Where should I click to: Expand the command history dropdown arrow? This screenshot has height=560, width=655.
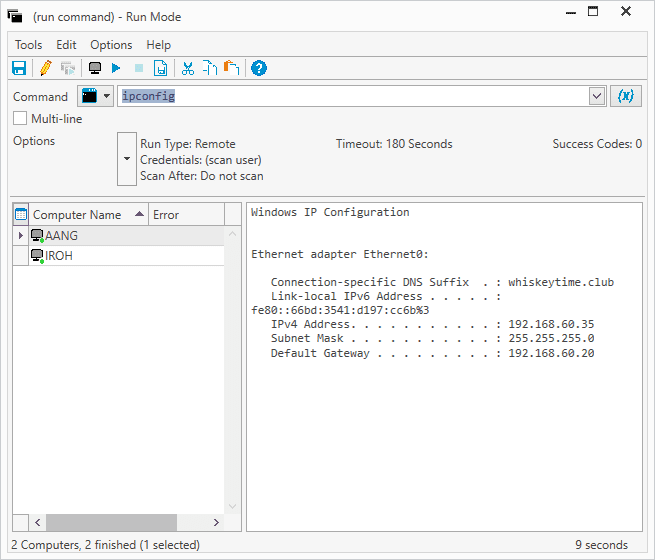(597, 96)
